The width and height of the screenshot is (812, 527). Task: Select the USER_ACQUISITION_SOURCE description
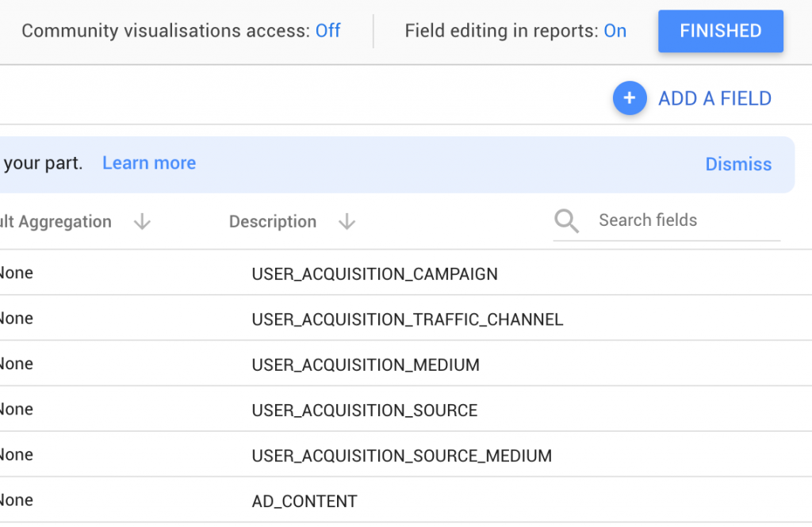[x=365, y=411]
